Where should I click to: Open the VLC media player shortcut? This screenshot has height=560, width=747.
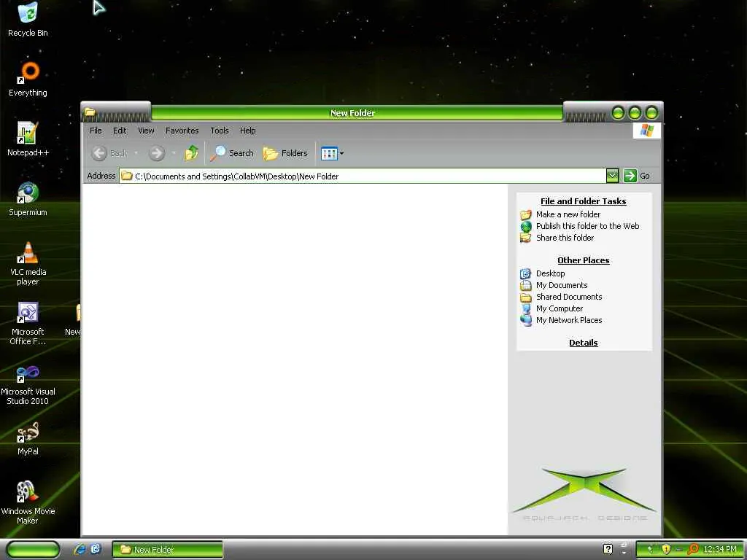28,263
